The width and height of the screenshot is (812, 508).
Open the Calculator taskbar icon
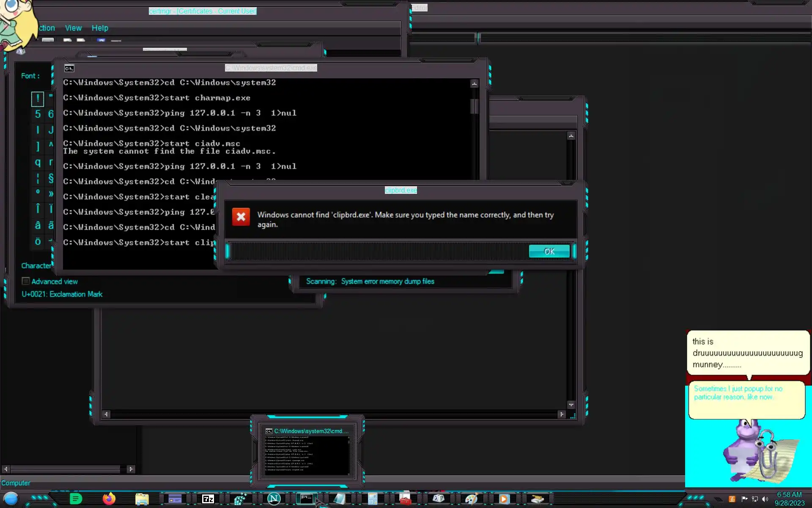[372, 499]
